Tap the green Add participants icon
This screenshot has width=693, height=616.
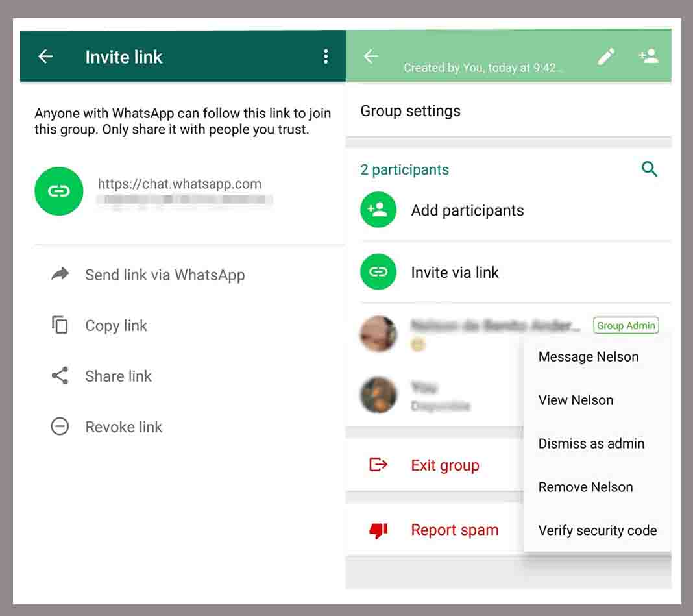pos(378,210)
